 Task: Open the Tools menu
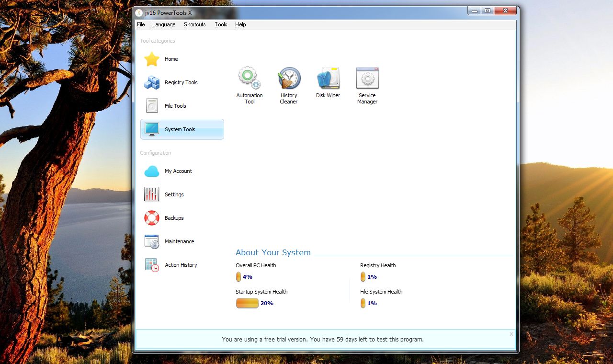[x=221, y=24]
